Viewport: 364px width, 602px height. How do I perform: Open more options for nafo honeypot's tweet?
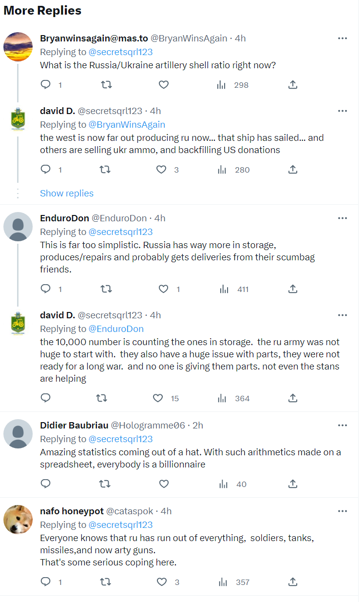pyautogui.click(x=343, y=511)
